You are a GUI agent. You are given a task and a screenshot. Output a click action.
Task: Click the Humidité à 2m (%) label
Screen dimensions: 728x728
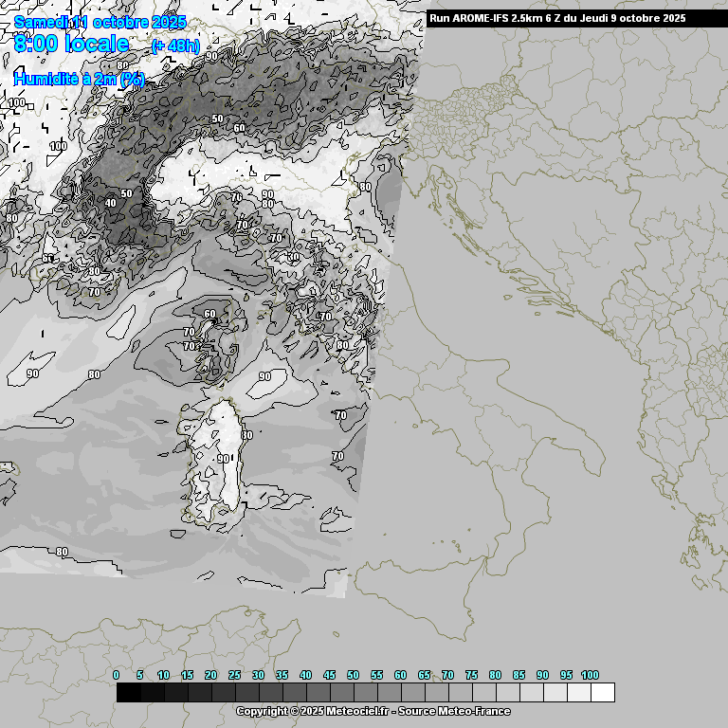coord(79,80)
